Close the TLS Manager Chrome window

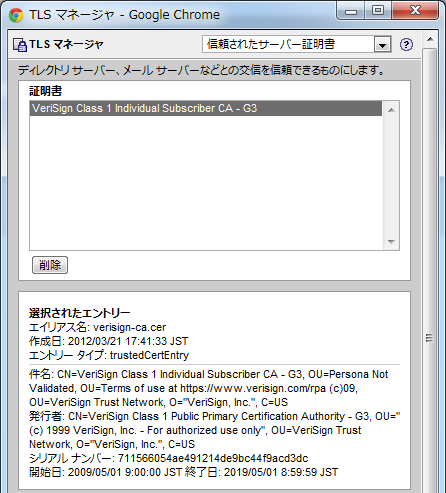click(415, 11)
